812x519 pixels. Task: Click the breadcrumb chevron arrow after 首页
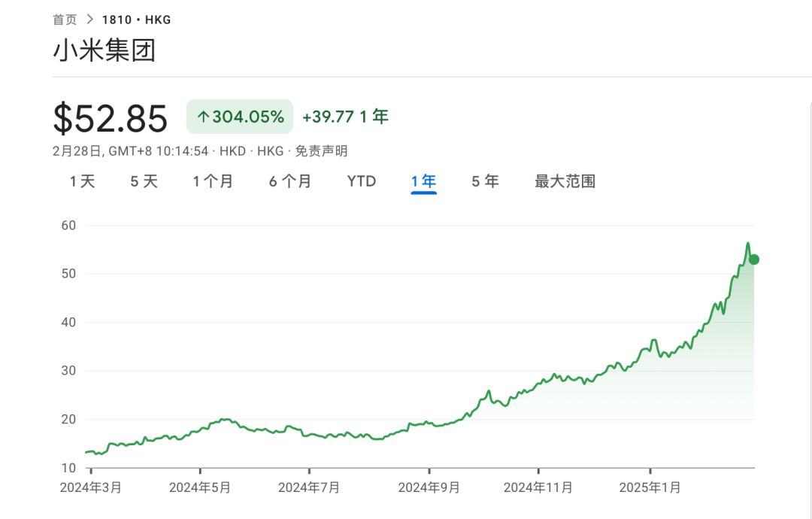89,20
